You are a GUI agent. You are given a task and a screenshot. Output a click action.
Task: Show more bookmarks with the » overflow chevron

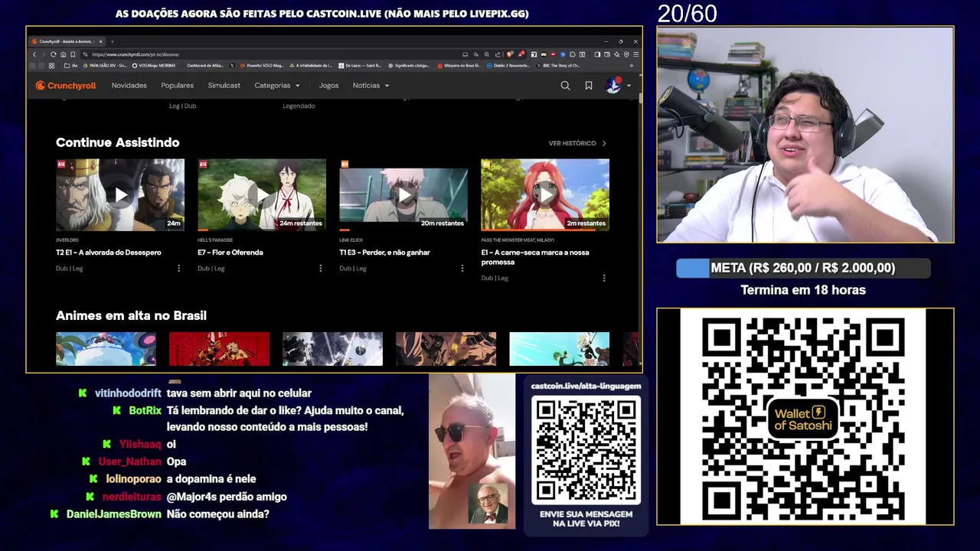pyautogui.click(x=632, y=66)
